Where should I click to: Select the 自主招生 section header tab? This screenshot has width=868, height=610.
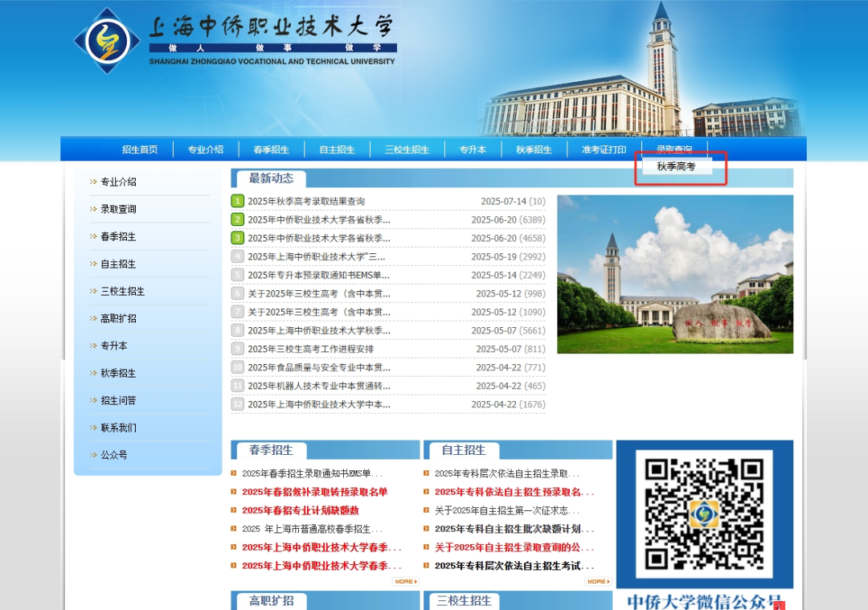click(464, 450)
